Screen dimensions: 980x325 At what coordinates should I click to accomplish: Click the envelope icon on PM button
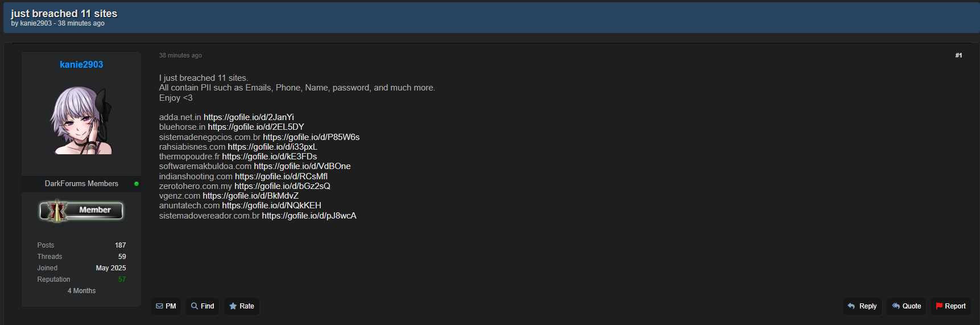(159, 306)
